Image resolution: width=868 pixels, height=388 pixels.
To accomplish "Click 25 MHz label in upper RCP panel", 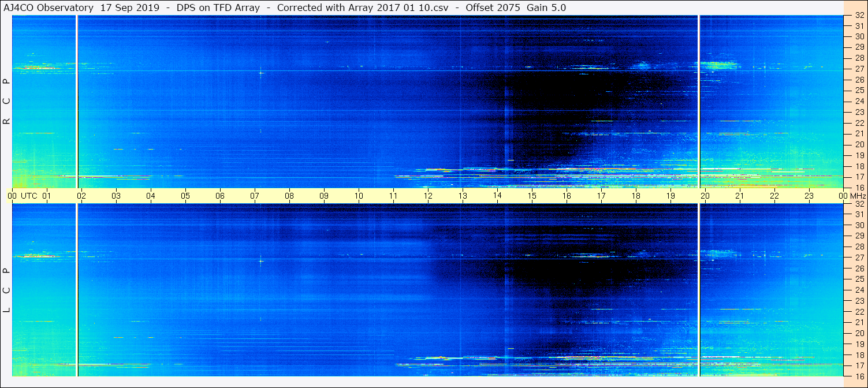I will click(859, 90).
